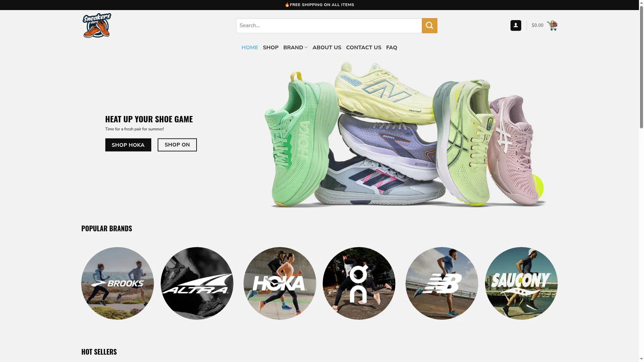Expand the BRAND dropdown menu
This screenshot has height=362, width=644.
point(295,48)
